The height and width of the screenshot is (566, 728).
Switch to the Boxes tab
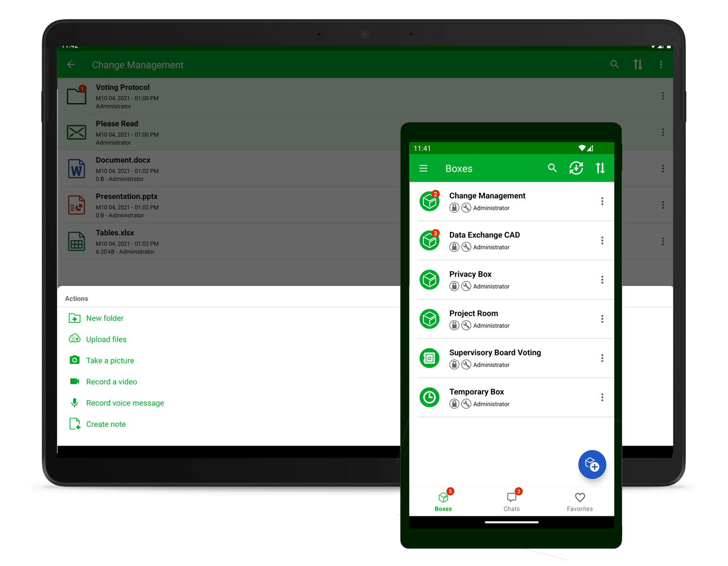(x=443, y=501)
